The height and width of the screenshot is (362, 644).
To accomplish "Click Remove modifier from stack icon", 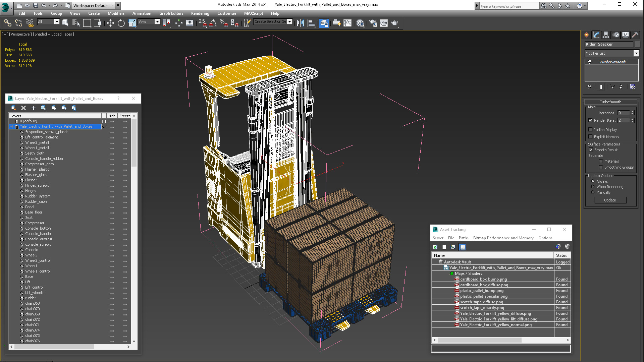I will [x=621, y=87].
